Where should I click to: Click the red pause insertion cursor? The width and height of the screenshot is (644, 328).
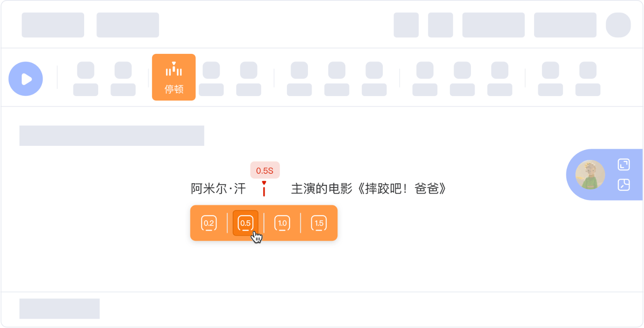(264, 189)
